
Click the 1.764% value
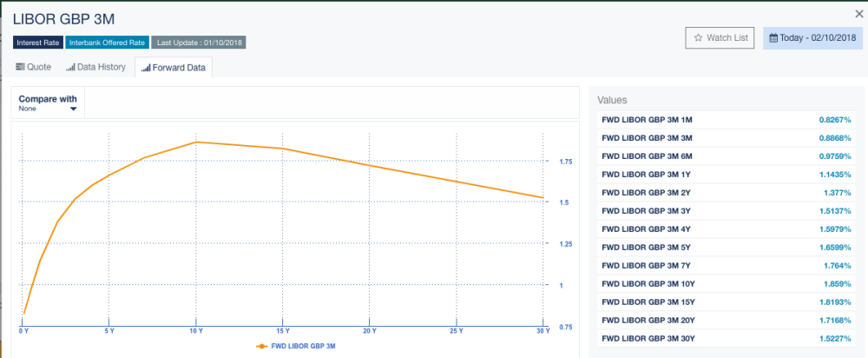click(837, 265)
